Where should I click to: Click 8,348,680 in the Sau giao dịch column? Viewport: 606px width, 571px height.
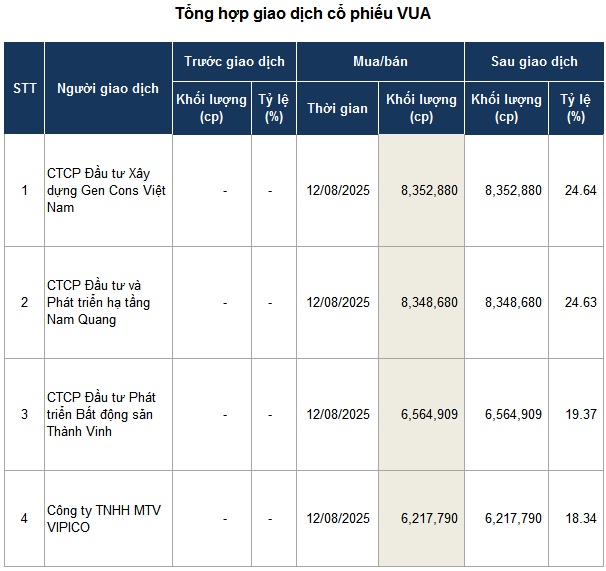pyautogui.click(x=512, y=302)
